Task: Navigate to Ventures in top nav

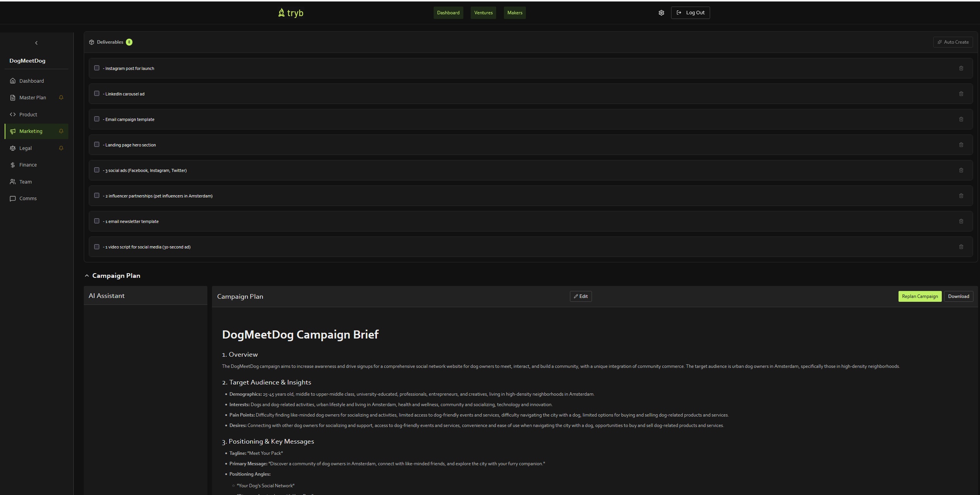Action: click(x=483, y=12)
